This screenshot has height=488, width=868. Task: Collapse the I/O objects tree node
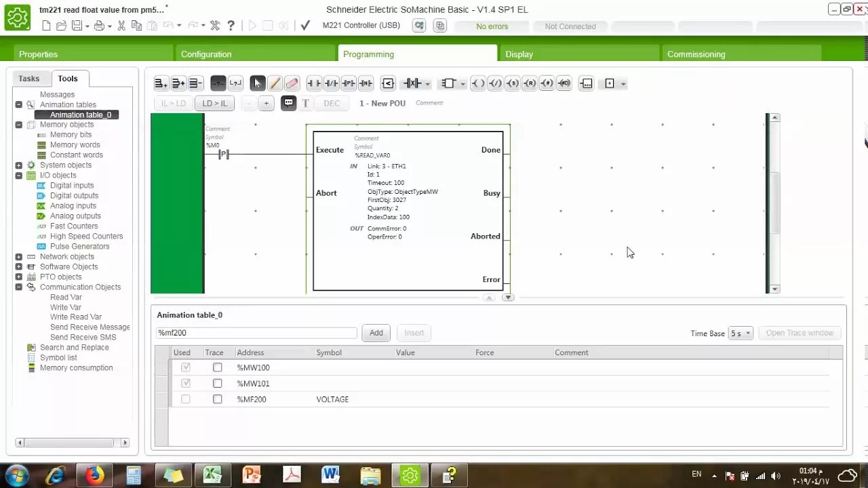(19, 176)
